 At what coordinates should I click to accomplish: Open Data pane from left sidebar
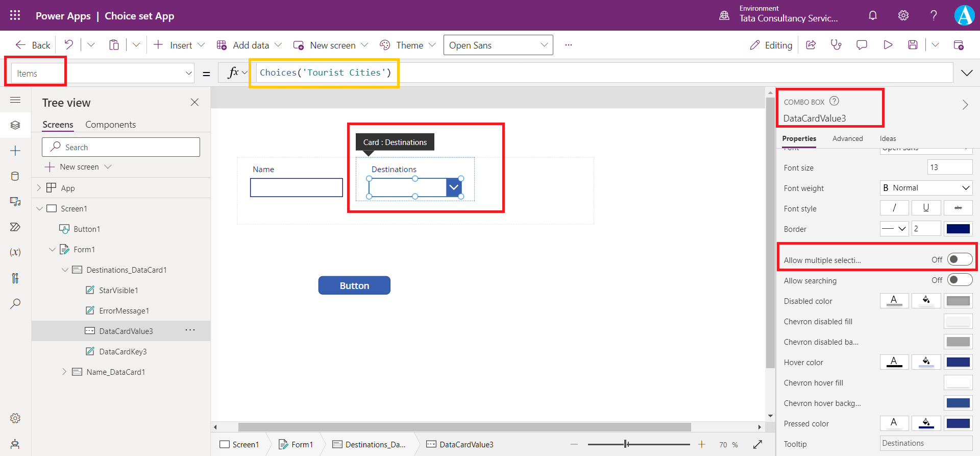[15, 176]
